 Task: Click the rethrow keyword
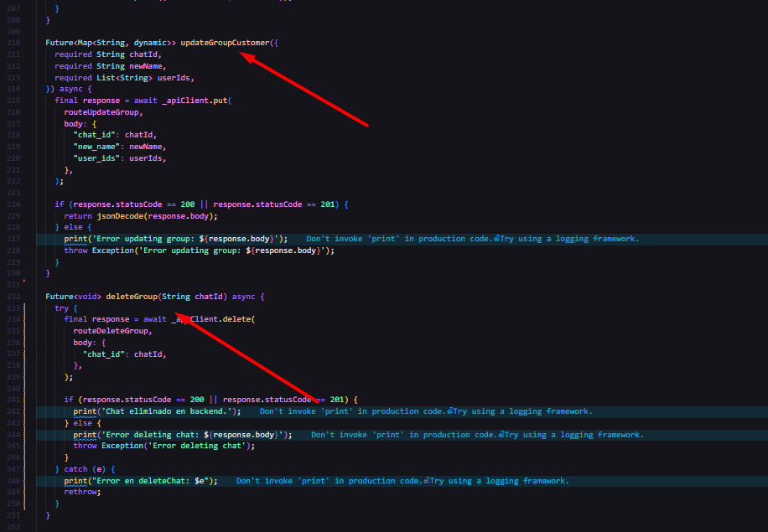click(82, 492)
